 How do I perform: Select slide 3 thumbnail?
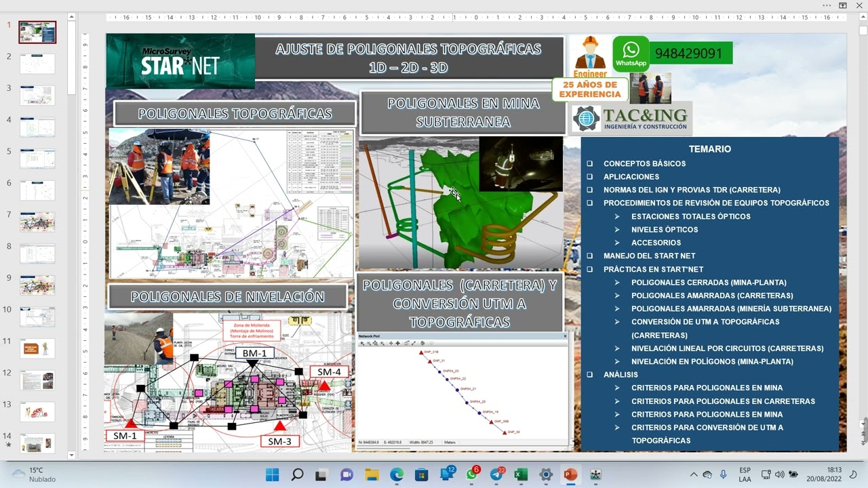click(x=37, y=95)
